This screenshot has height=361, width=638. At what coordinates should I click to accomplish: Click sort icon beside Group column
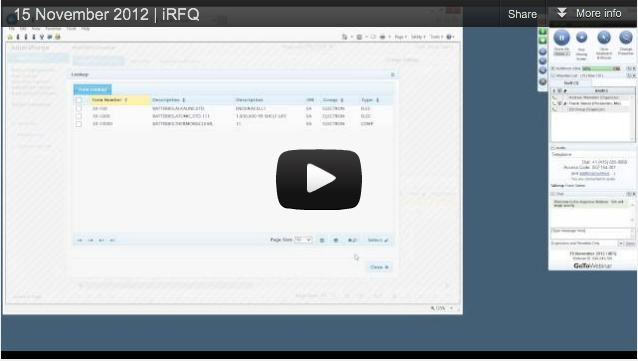342,100
